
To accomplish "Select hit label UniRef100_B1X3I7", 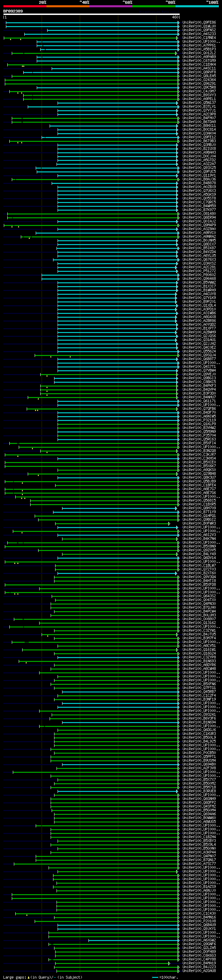I will point(199,286).
